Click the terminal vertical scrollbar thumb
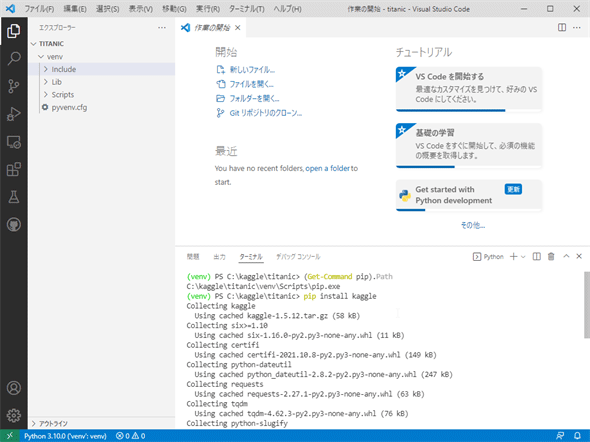Viewport: 590px width, 442px height. 587,305
